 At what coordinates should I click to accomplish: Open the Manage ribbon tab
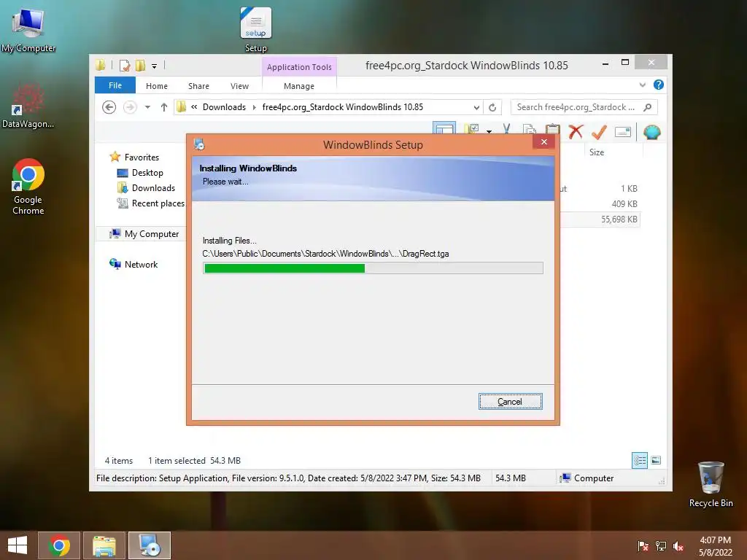point(299,86)
